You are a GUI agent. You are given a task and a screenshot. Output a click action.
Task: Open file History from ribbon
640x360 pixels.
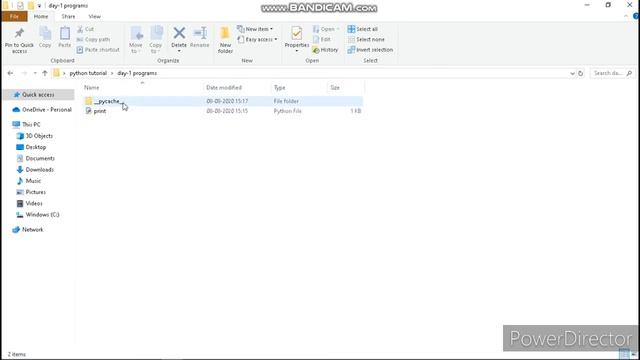click(x=325, y=50)
